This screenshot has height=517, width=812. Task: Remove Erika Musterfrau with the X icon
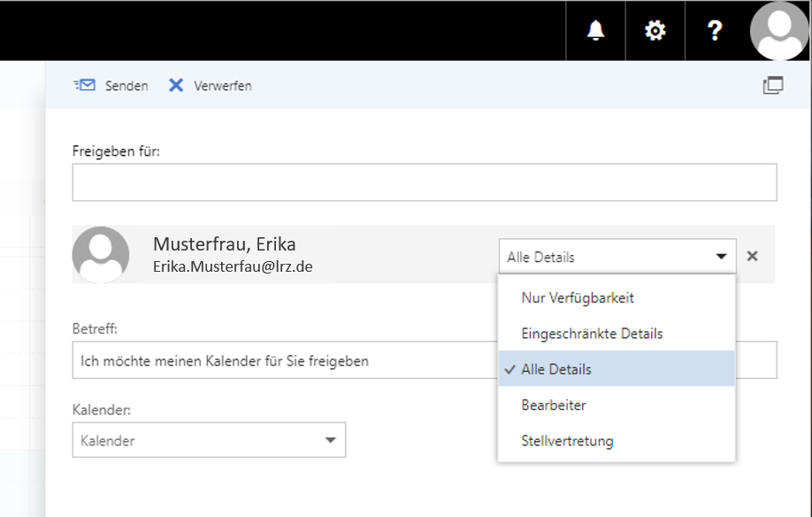pyautogui.click(x=752, y=256)
